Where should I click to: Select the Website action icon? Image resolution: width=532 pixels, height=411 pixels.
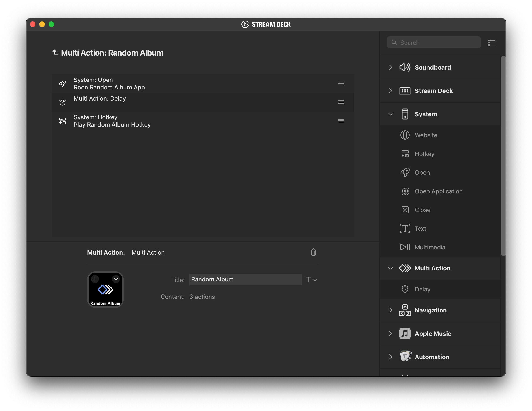click(x=405, y=135)
